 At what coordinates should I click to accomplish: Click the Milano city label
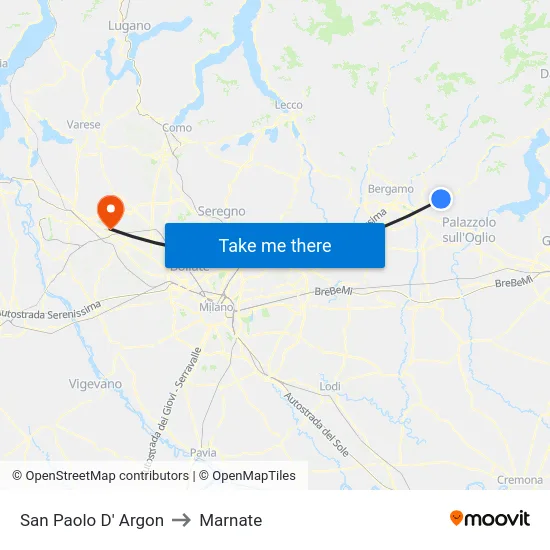(216, 307)
